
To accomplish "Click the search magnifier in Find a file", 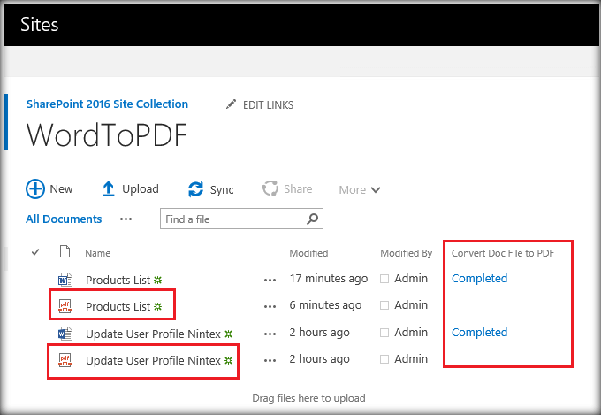I will pos(313,219).
